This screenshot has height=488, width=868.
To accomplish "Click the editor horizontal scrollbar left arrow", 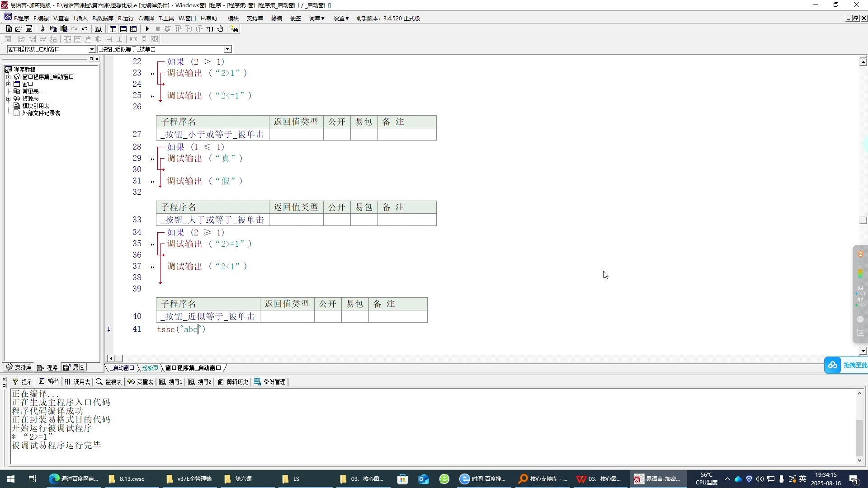I will click(111, 358).
